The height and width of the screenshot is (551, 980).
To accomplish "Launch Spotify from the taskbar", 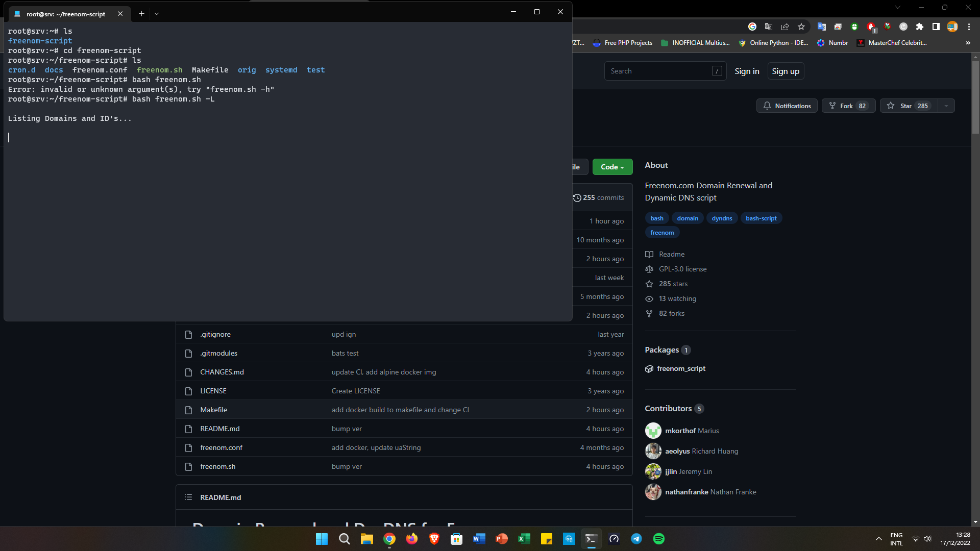I will [x=659, y=539].
